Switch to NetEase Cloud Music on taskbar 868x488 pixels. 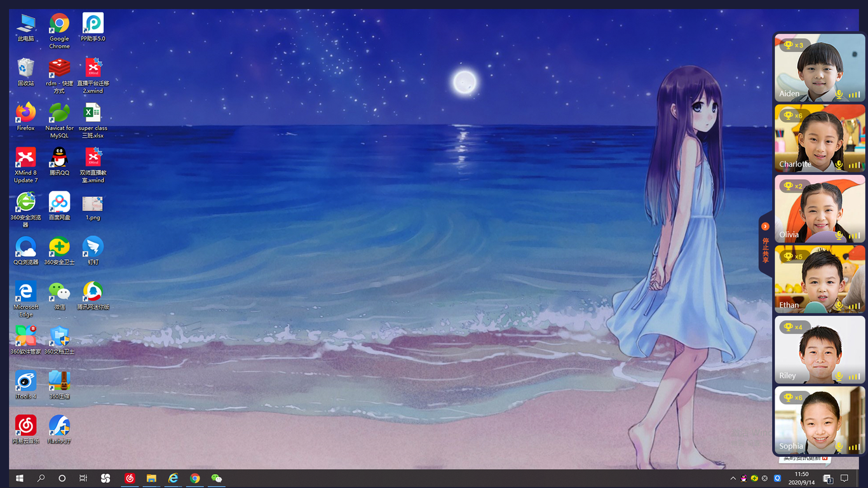click(x=130, y=478)
